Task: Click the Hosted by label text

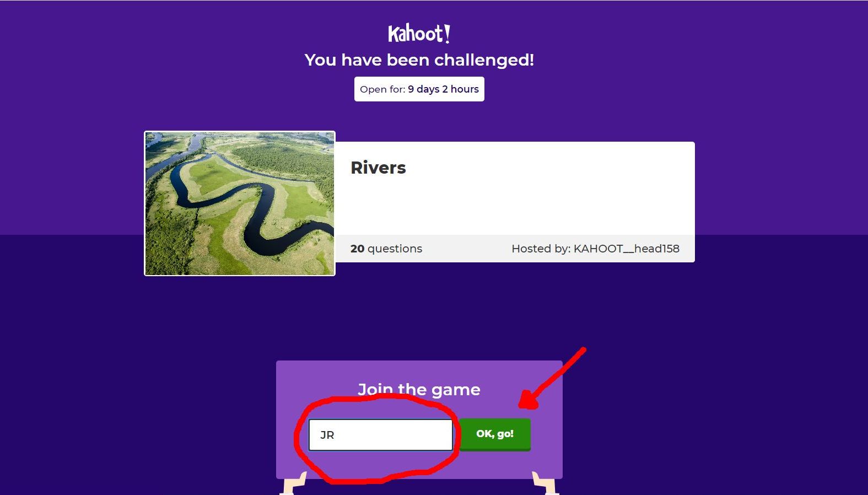Action: [541, 249]
